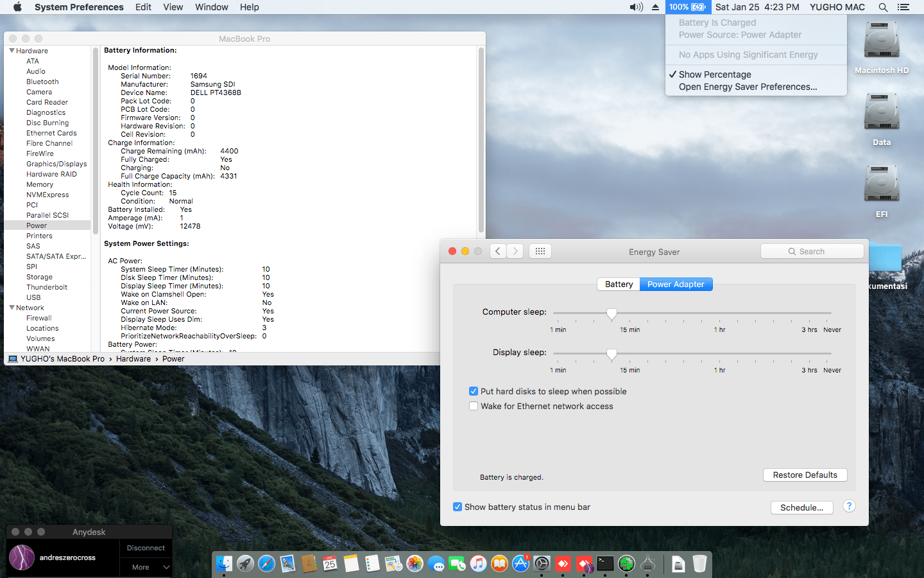924x578 pixels.
Task: Collapse the Hardware section triangle
Action: pyautogui.click(x=12, y=51)
